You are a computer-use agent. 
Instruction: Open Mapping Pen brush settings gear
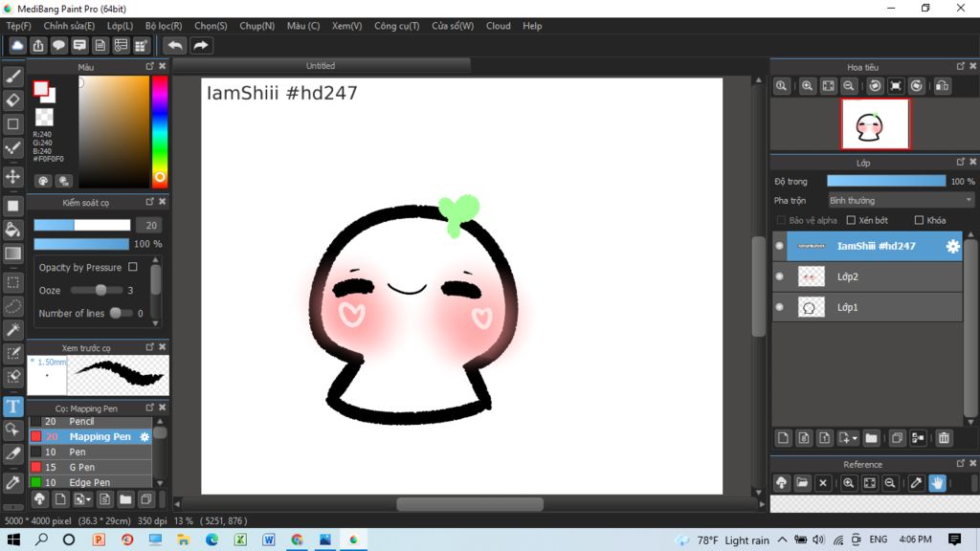145,436
